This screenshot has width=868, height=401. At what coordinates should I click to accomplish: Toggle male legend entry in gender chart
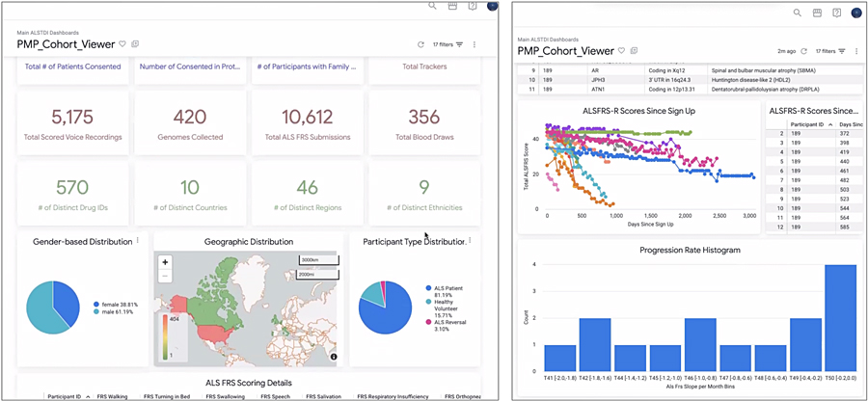(x=114, y=312)
